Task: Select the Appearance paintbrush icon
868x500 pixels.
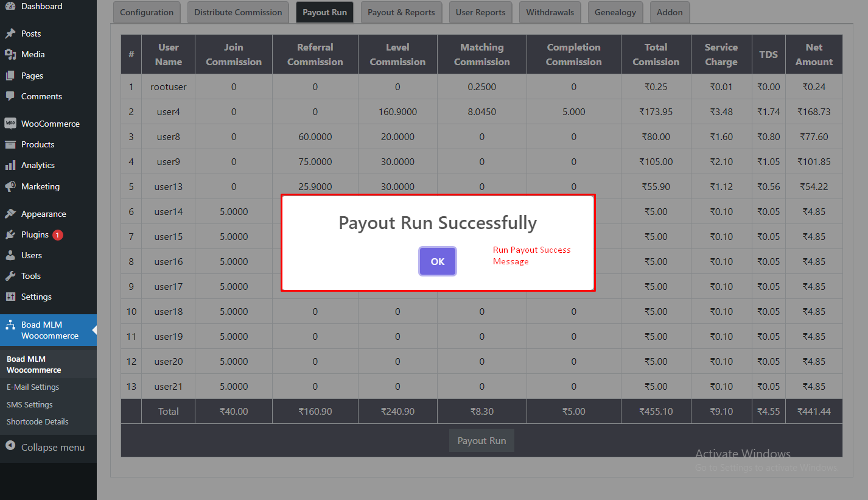Action: (x=12, y=214)
